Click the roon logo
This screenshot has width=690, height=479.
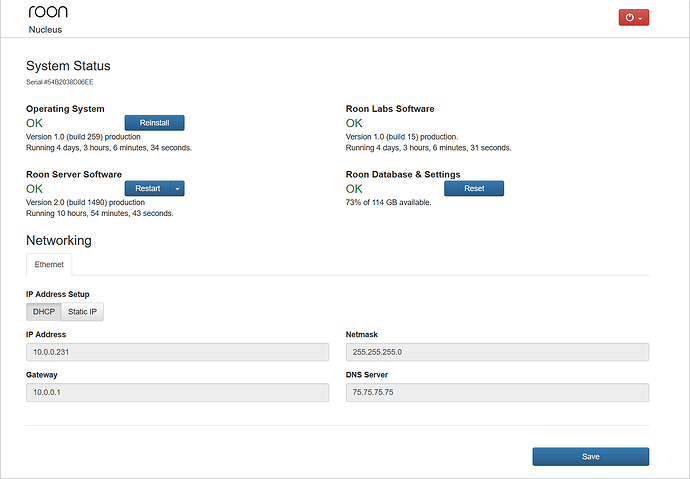[x=48, y=12]
